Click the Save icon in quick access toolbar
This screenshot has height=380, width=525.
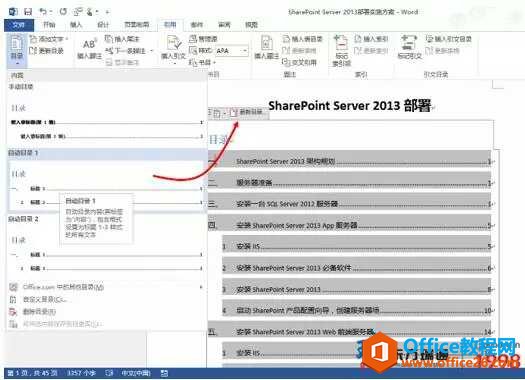click(x=28, y=12)
